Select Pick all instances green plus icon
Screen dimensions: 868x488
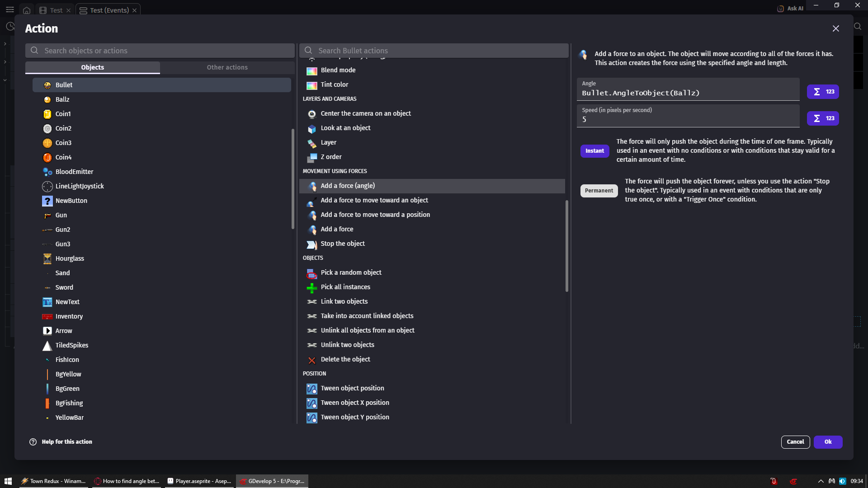click(311, 287)
